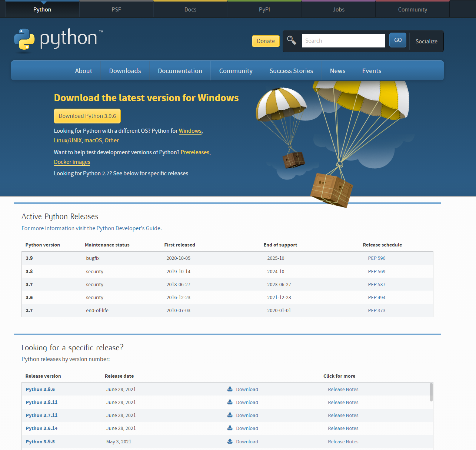Image resolution: width=476 pixels, height=450 pixels.
Task: Open the PyPI top tab
Action: click(x=264, y=9)
